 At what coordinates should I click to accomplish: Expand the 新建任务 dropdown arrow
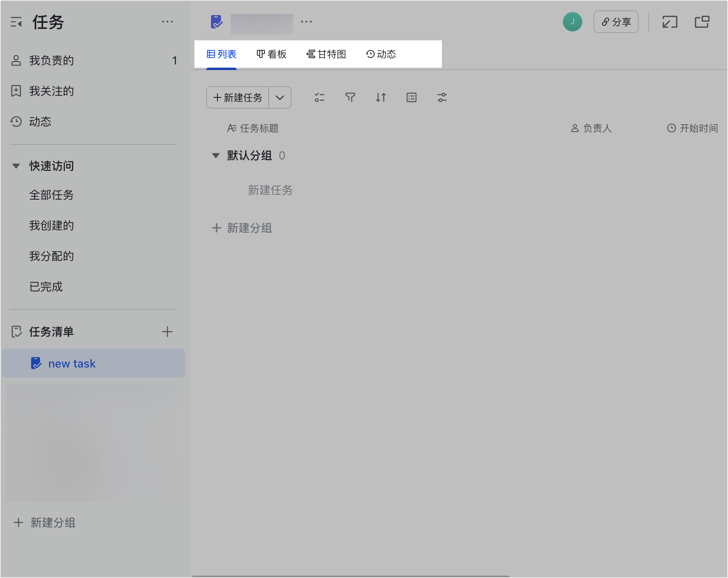click(x=280, y=97)
